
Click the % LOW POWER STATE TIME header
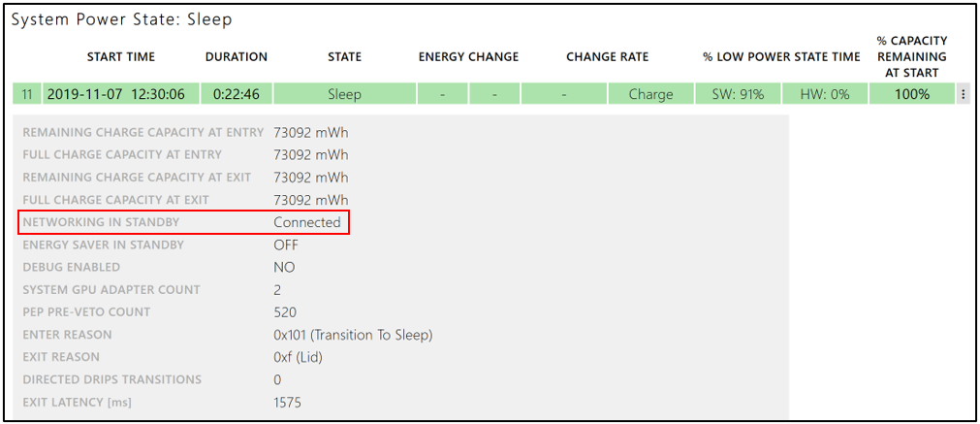coord(781,57)
